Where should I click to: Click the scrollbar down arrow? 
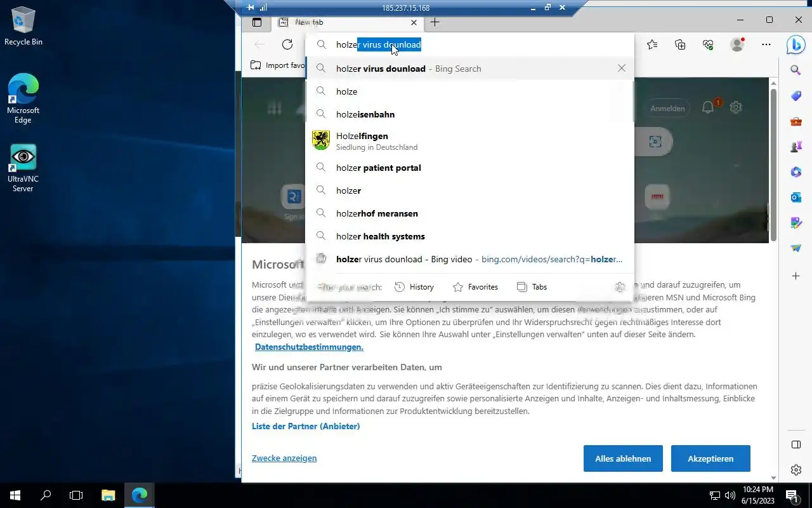click(773, 478)
